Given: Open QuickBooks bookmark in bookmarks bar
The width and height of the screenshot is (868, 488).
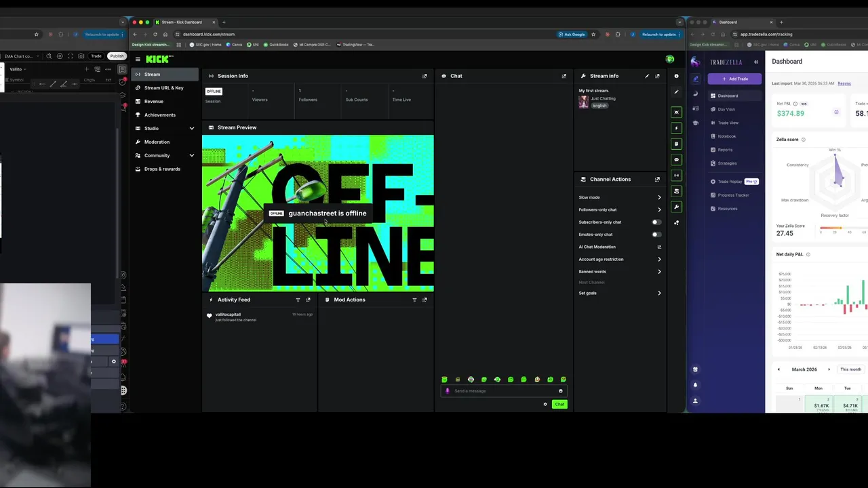Looking at the screenshot, I should coord(276,45).
